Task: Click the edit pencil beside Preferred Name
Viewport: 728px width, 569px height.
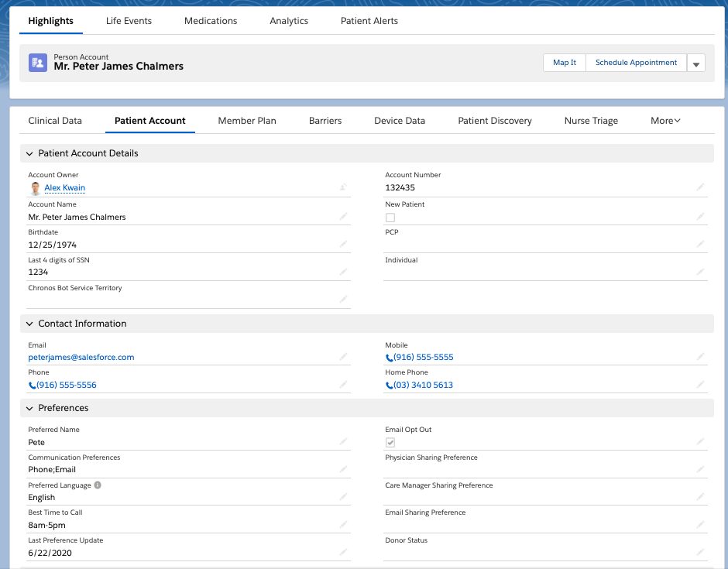Action: (343, 442)
